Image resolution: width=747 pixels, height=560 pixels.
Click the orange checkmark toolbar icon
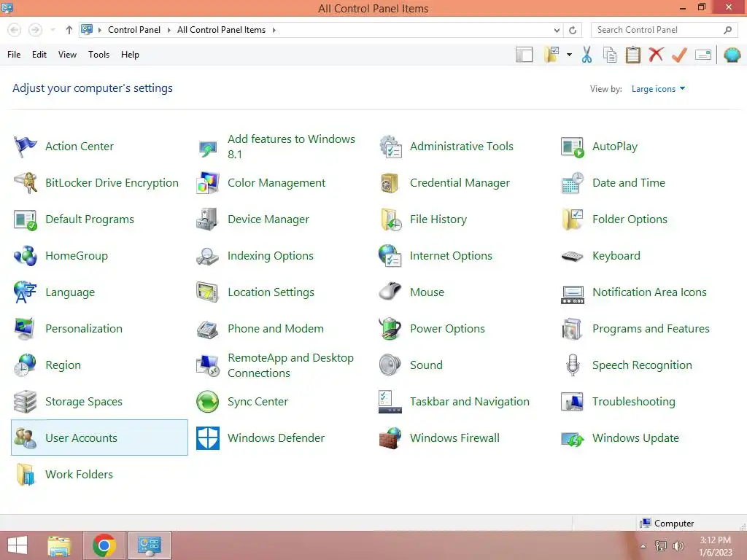(x=679, y=55)
